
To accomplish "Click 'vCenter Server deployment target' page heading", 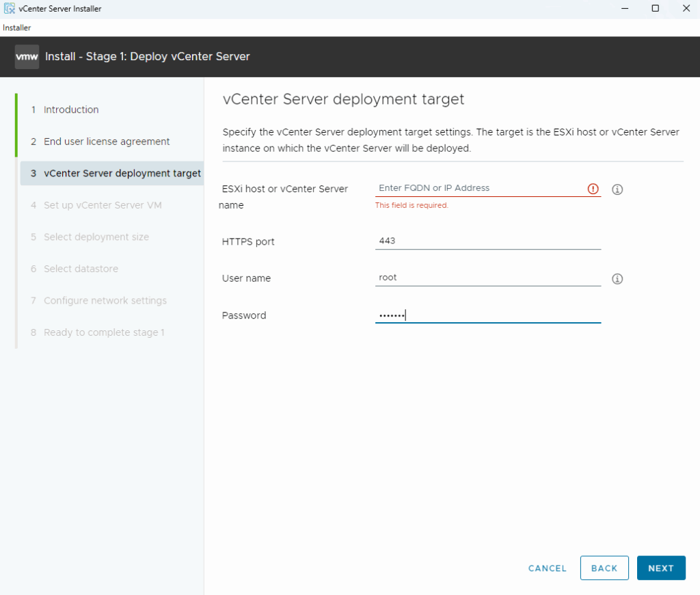I will tap(343, 99).
